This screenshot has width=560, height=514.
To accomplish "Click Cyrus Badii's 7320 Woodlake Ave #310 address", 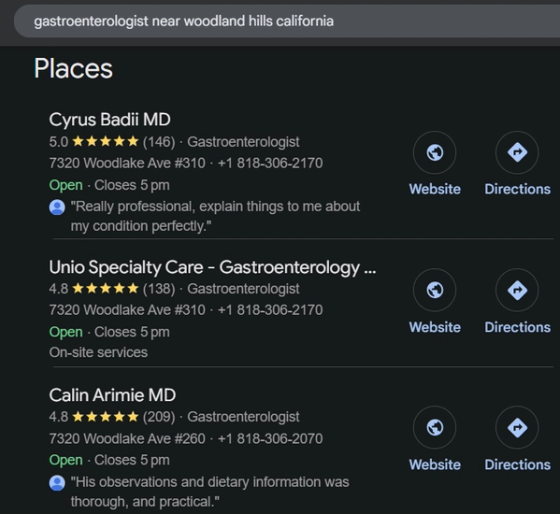I will [x=127, y=163].
